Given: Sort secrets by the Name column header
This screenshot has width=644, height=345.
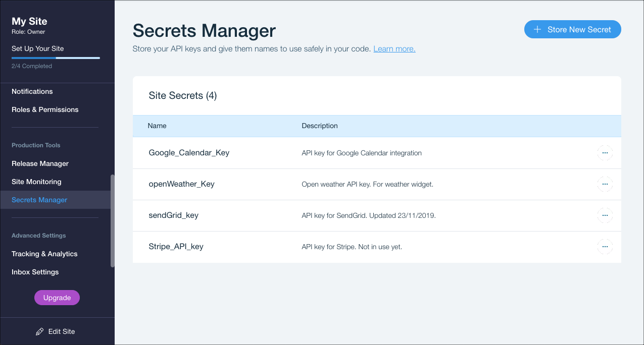Looking at the screenshot, I should point(157,126).
